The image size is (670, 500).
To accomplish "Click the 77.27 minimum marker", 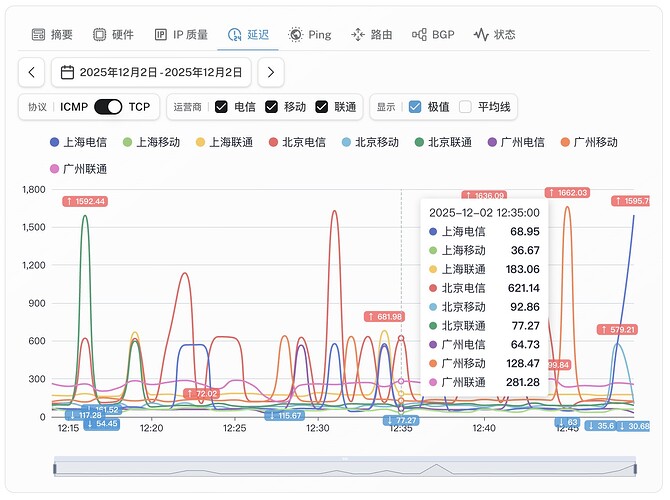I will (x=402, y=421).
